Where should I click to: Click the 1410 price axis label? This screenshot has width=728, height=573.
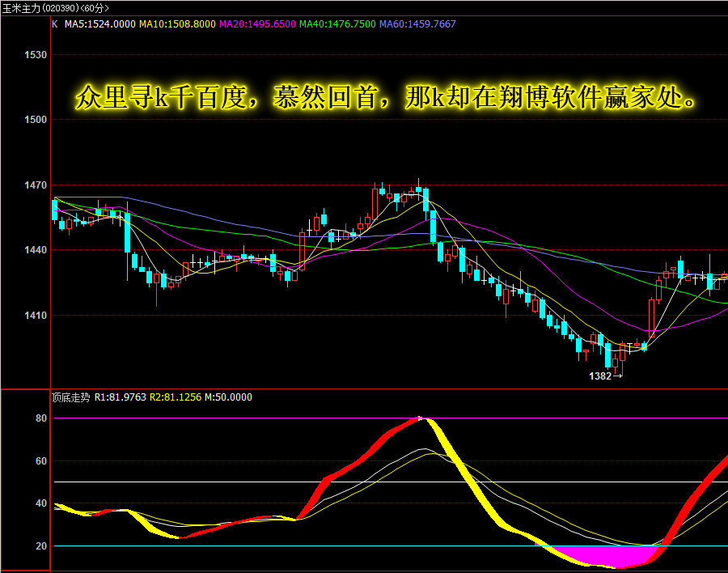click(x=36, y=315)
